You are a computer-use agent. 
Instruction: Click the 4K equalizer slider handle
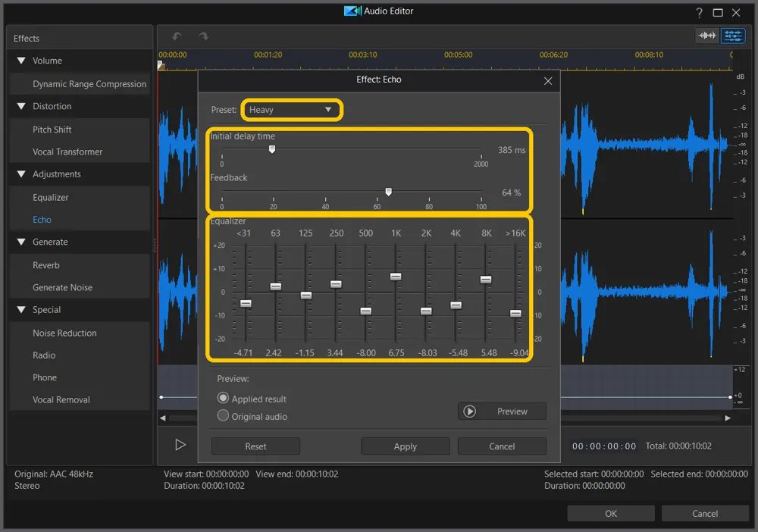(456, 305)
